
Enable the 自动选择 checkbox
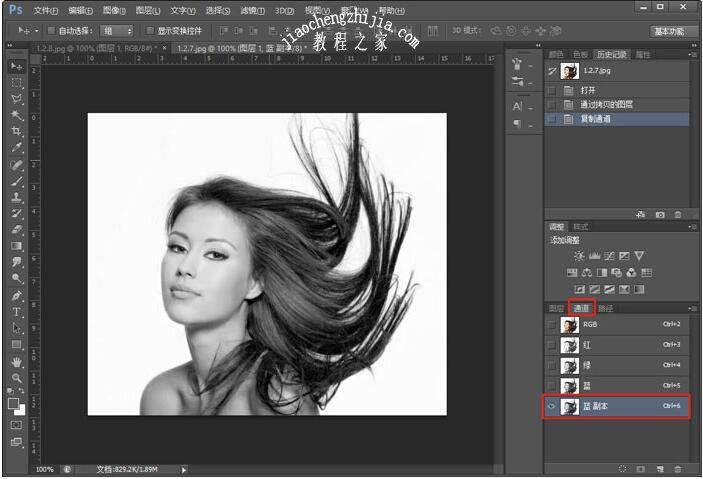[51, 31]
